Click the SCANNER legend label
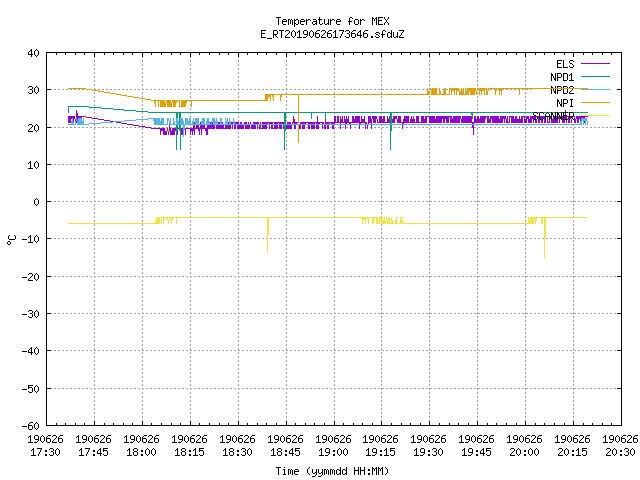This screenshot has width=640, height=480. click(553, 116)
